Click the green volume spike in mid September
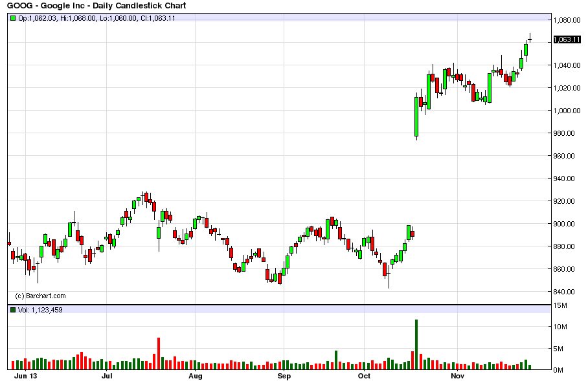588x381 pixels. coord(336,360)
